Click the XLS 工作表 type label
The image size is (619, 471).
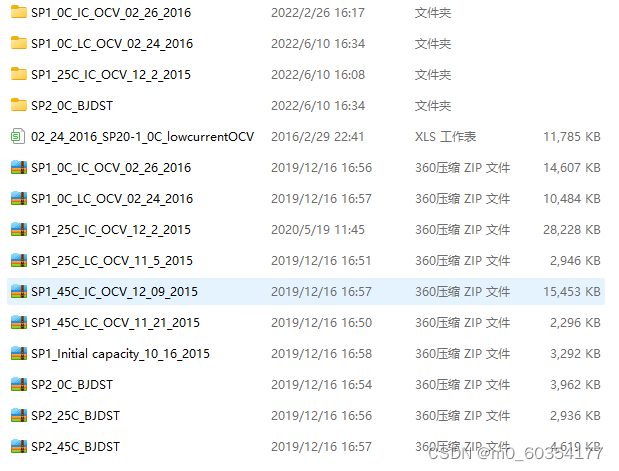[x=445, y=137]
